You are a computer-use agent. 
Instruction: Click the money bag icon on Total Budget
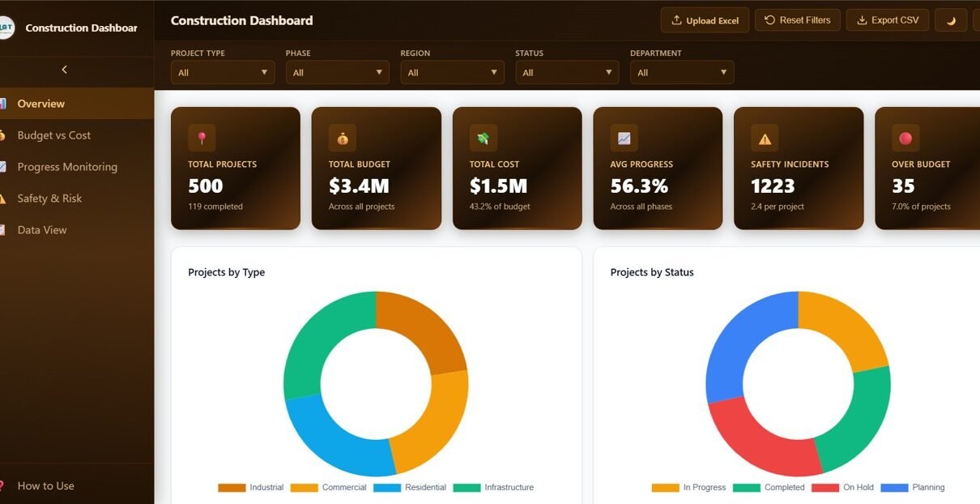343,139
